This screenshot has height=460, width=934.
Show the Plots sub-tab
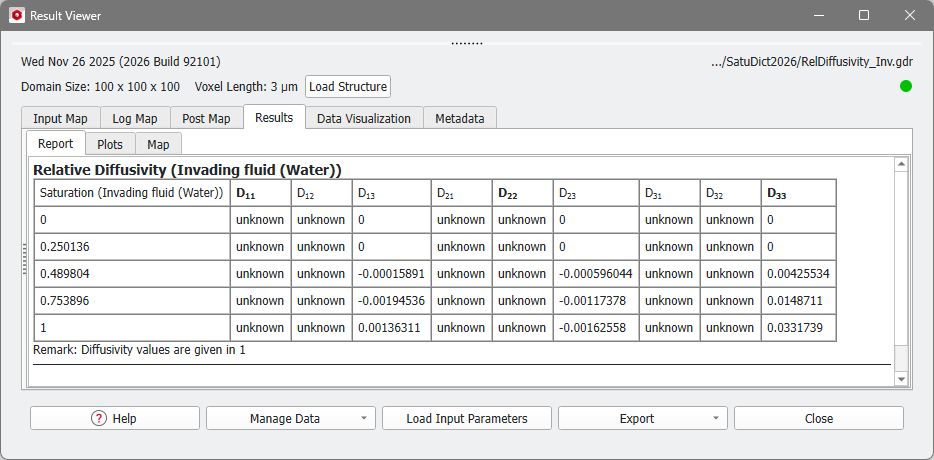(x=110, y=144)
